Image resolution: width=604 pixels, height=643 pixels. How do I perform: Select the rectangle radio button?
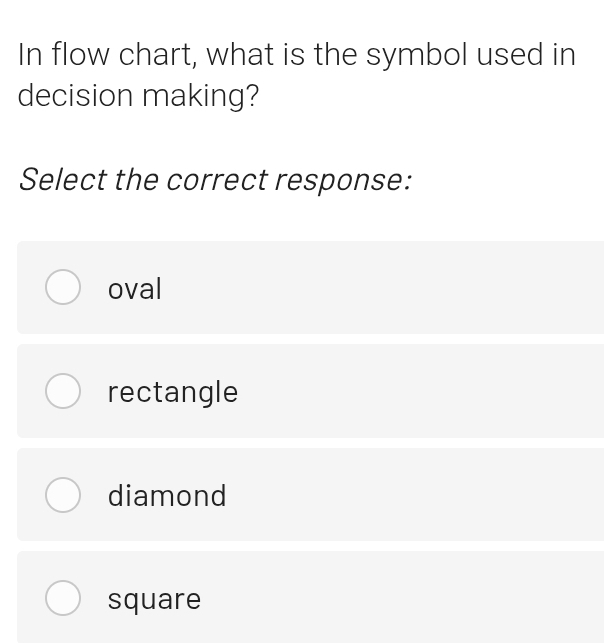(63, 392)
